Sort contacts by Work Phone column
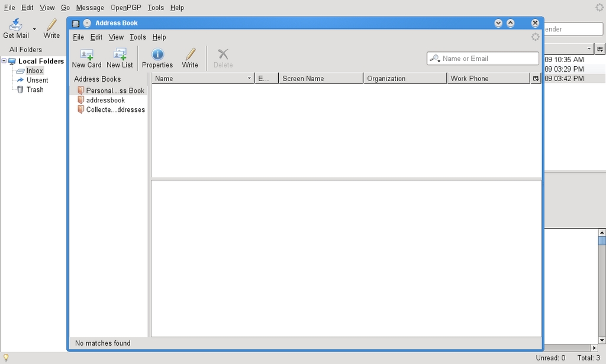Image resolution: width=606 pixels, height=364 pixels. click(x=489, y=78)
